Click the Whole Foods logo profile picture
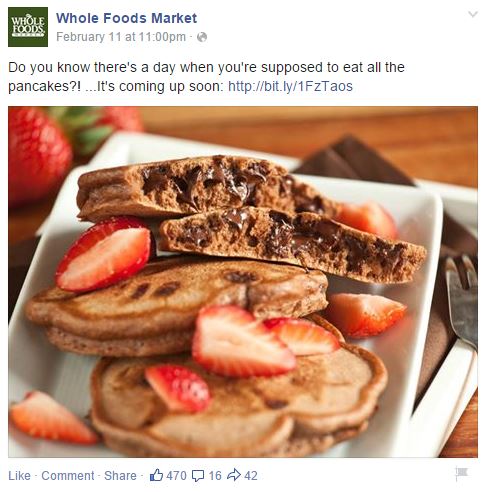485x492 pixels. coord(28,27)
